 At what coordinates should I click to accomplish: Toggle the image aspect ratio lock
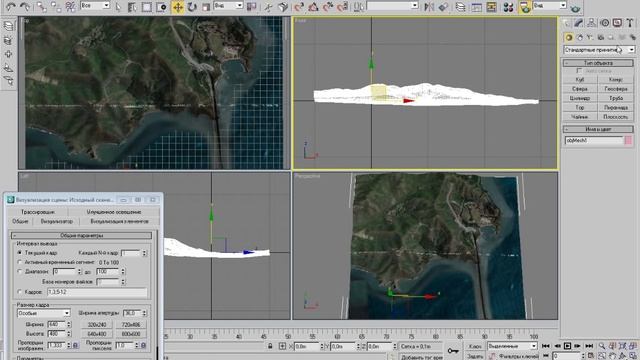(76, 345)
